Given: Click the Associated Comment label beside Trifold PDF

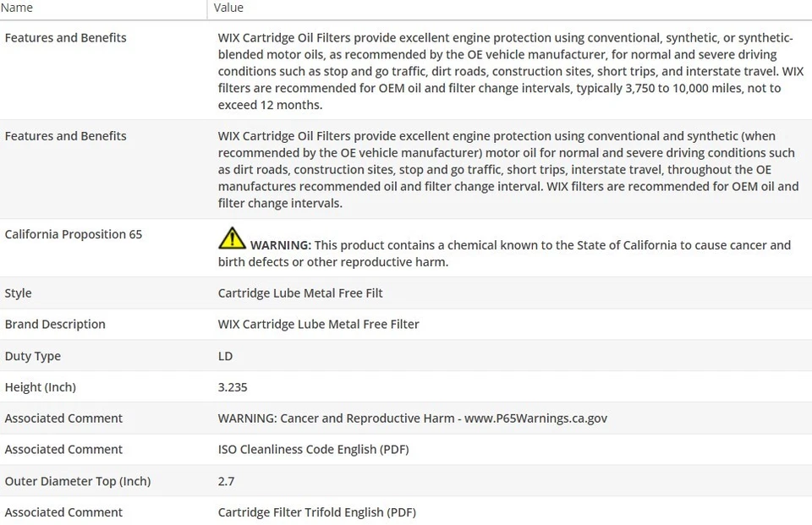Looking at the screenshot, I should click(x=63, y=512).
